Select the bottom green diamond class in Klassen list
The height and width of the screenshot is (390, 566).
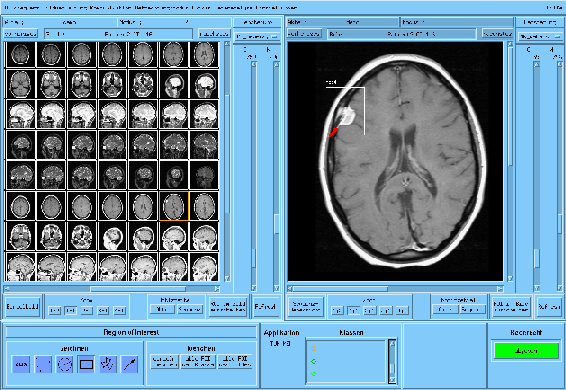tap(313, 374)
